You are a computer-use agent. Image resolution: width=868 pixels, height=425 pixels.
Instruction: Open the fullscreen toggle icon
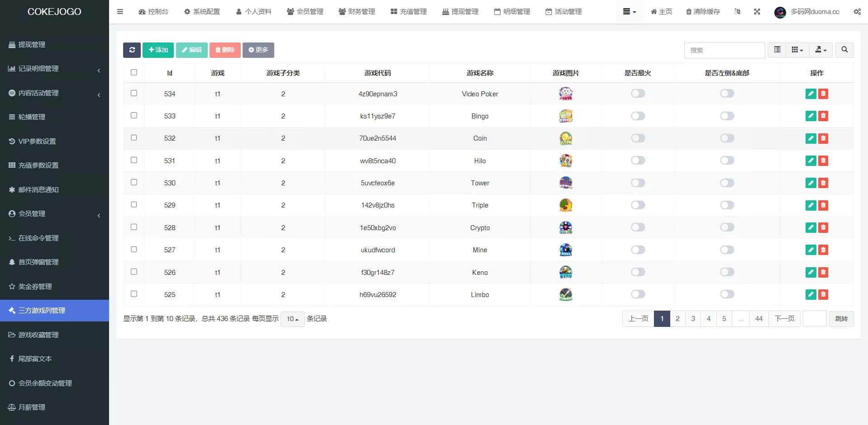coord(757,12)
